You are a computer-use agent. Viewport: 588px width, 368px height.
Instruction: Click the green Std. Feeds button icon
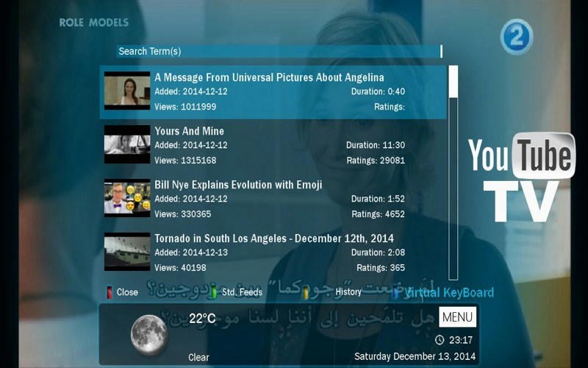(x=214, y=292)
